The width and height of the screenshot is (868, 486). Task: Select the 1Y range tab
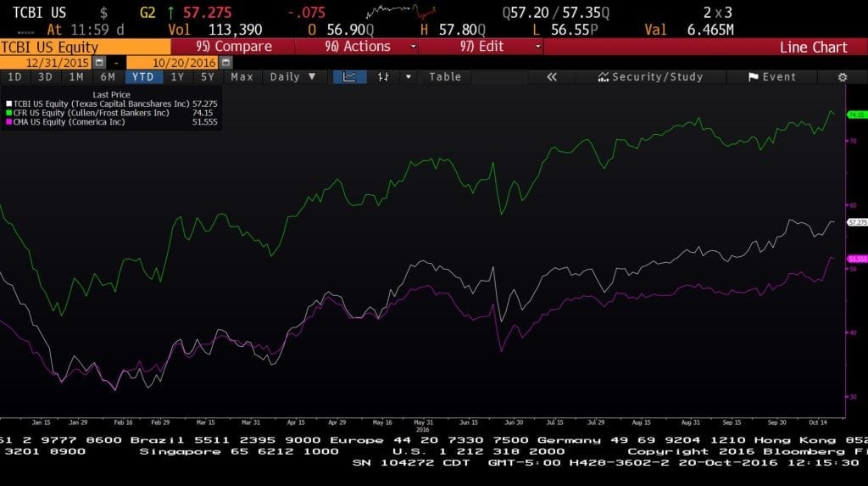[178, 77]
